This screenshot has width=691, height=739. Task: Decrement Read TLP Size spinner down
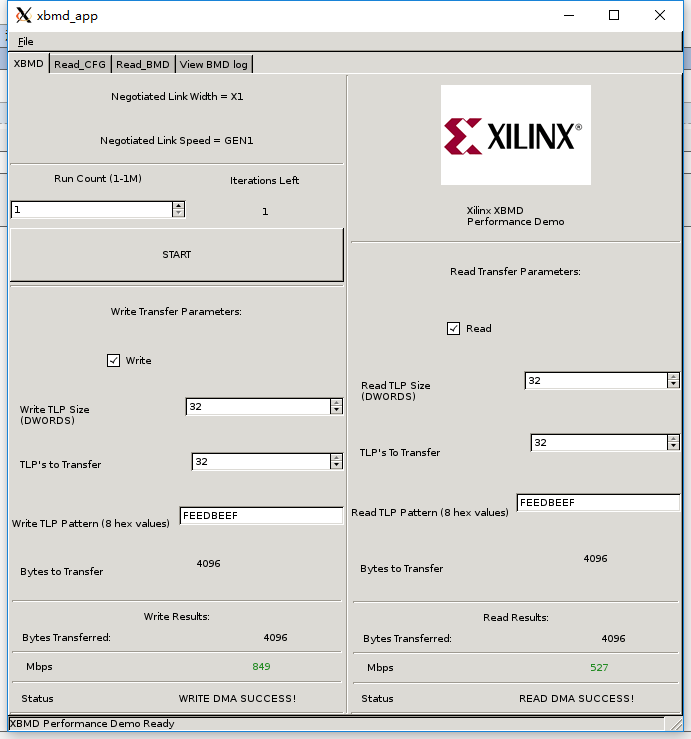[673, 384]
